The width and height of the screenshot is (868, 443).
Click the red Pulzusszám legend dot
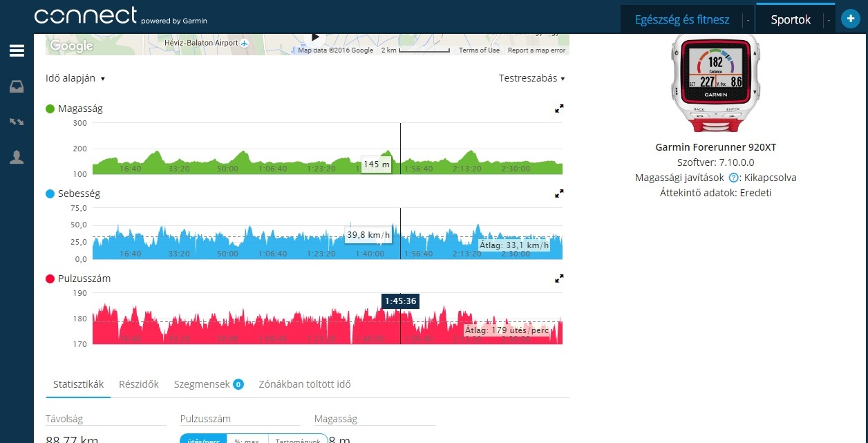(x=50, y=279)
